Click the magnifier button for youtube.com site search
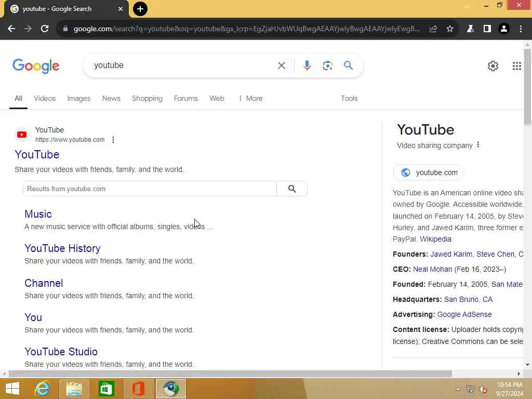 click(292, 189)
